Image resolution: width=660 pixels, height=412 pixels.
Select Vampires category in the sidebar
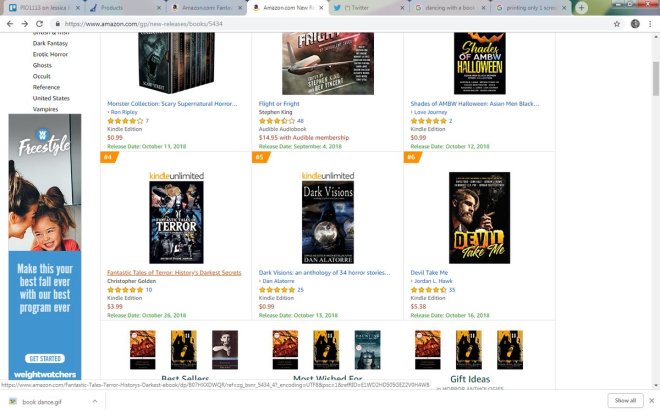[x=45, y=109]
